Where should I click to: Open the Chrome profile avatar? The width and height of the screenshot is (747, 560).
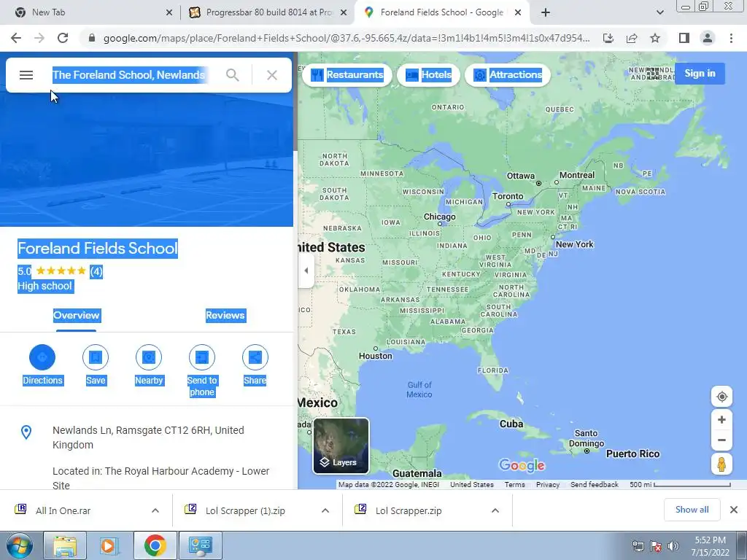coord(708,38)
